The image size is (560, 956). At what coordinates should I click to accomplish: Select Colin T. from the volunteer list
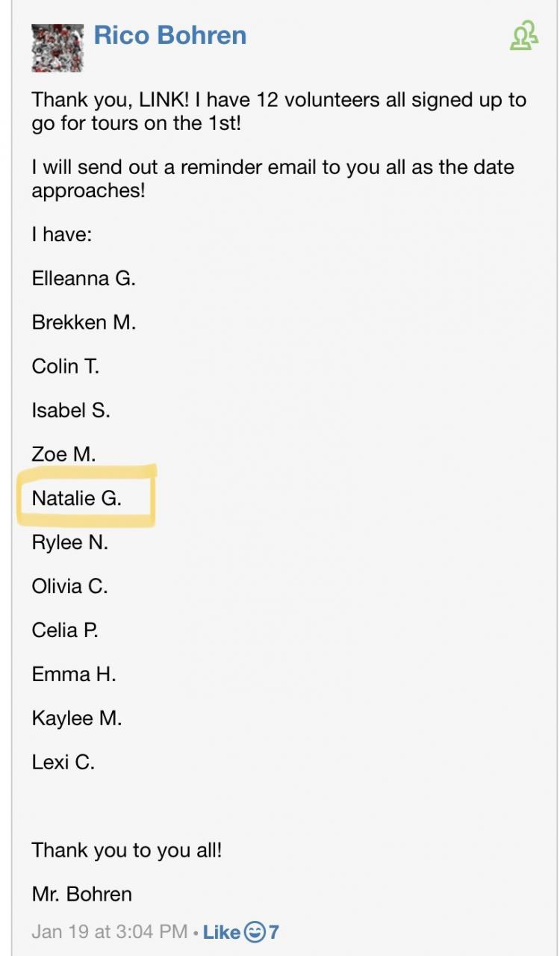pyautogui.click(x=66, y=367)
